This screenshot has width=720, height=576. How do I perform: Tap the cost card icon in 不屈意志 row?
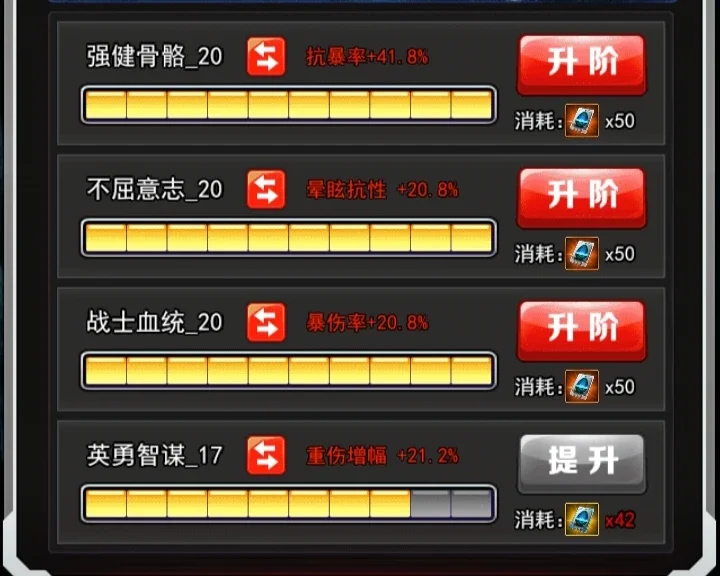[582, 253]
